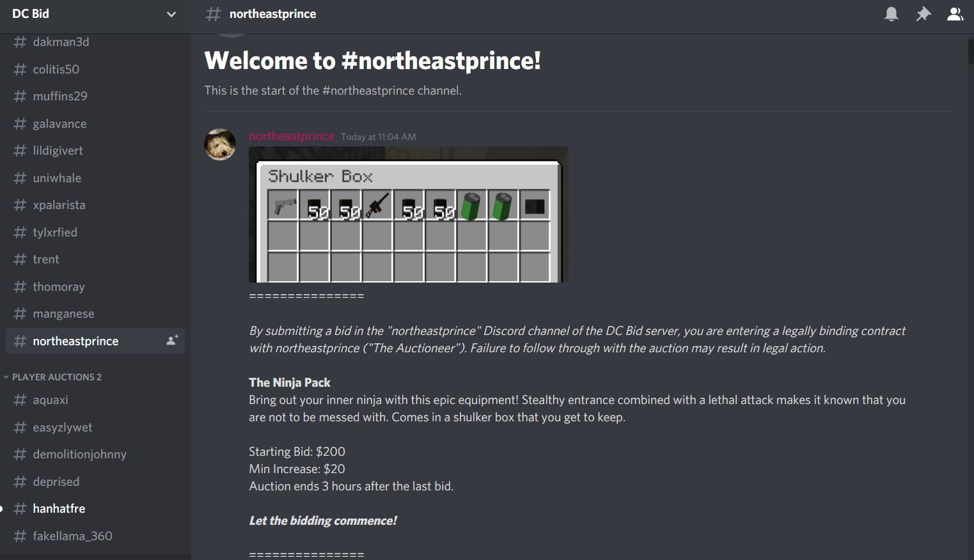The height and width of the screenshot is (560, 974).
Task: Open the demolitionjohnny channel
Action: pos(95,454)
